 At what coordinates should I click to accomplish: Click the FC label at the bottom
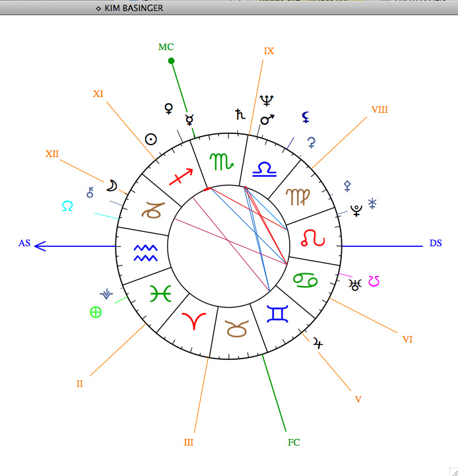[294, 442]
